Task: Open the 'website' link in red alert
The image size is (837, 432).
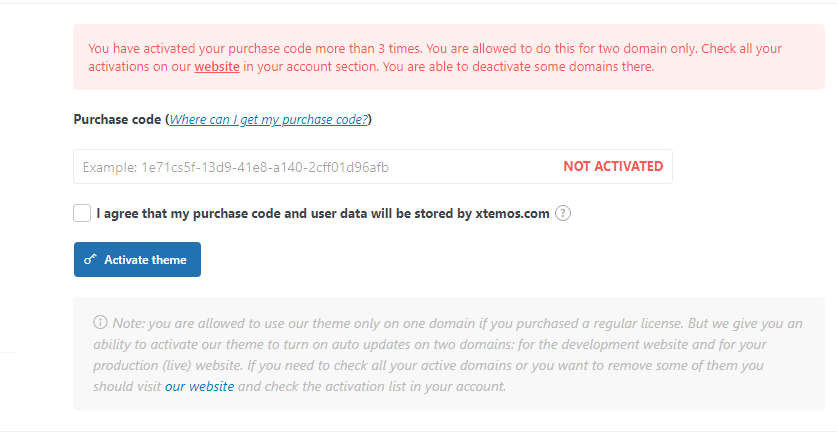Action: click(x=217, y=67)
